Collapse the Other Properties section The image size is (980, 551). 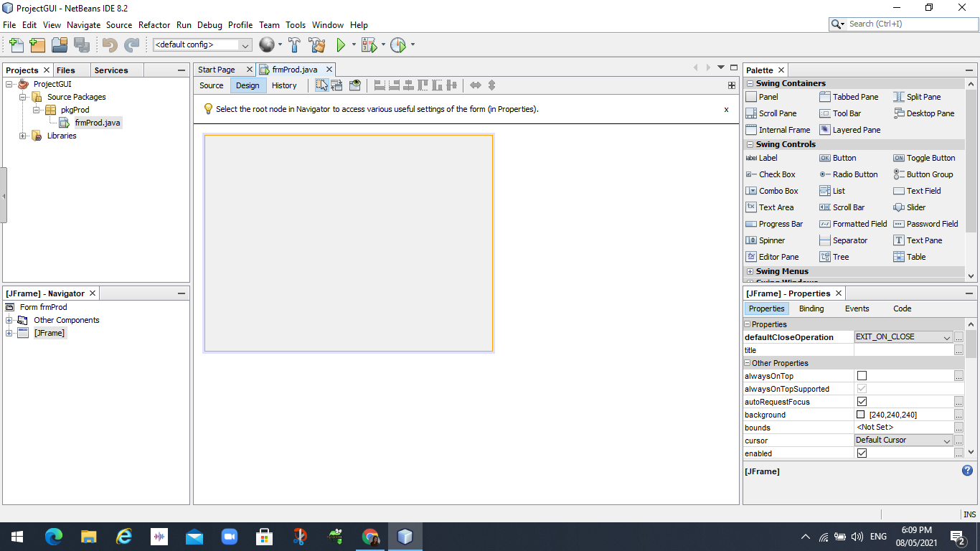[747, 363]
